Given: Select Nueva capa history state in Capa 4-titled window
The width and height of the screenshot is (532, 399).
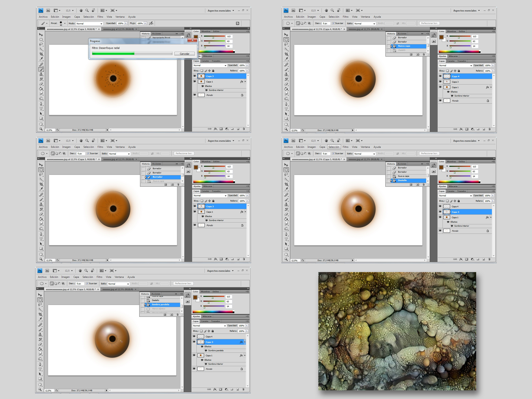Looking at the screenshot, I should [406, 46].
